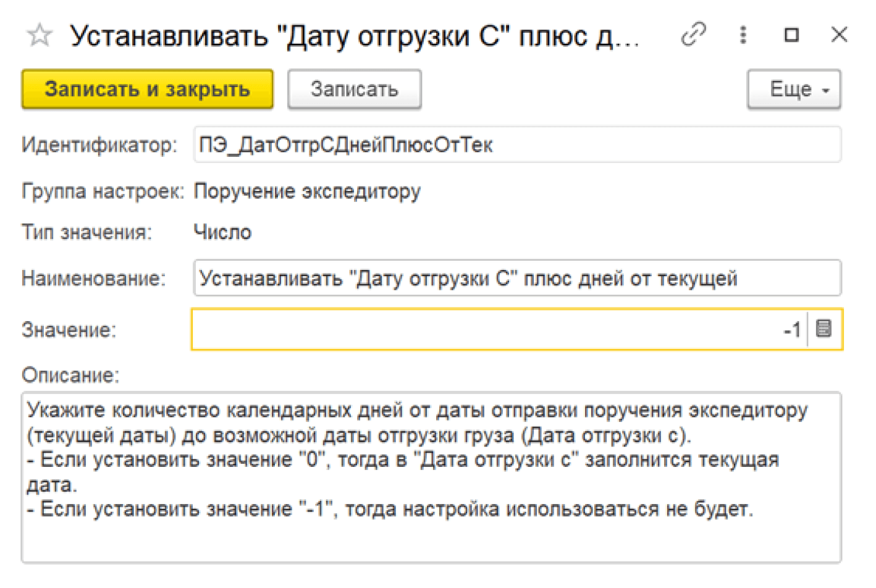
Task: Open calculator button in Значение field
Action: tap(823, 329)
